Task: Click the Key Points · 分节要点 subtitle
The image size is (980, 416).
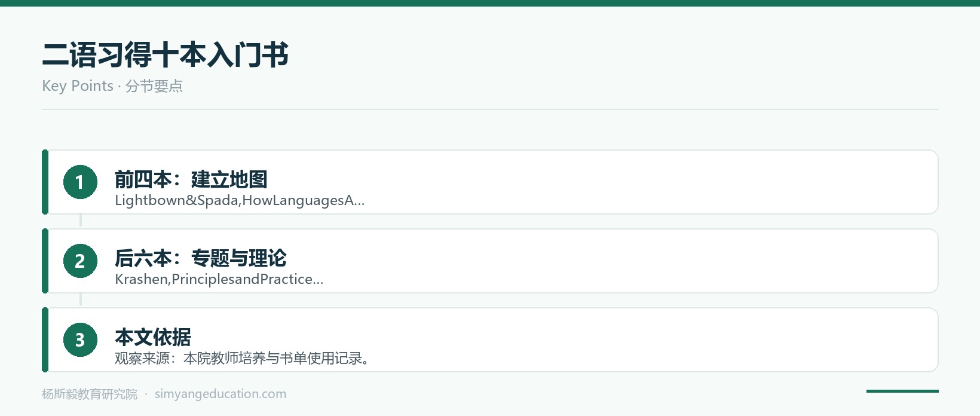Action: [112, 86]
